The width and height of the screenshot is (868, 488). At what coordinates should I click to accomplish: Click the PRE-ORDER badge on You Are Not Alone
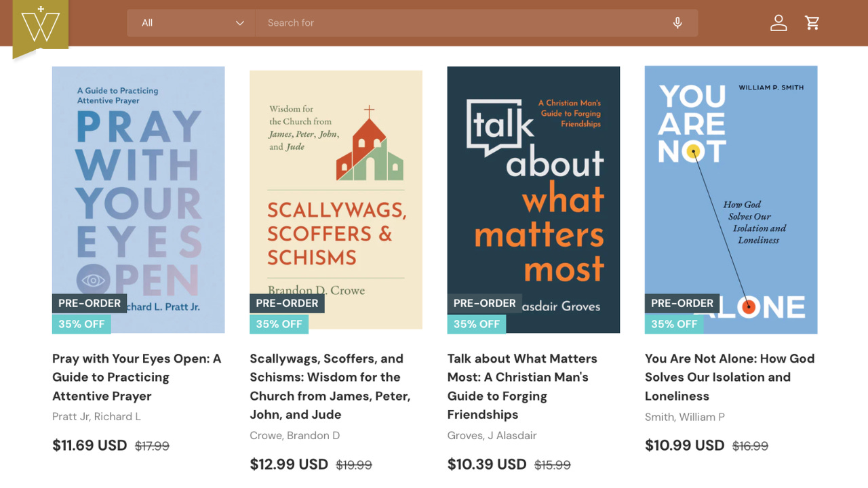[682, 303]
